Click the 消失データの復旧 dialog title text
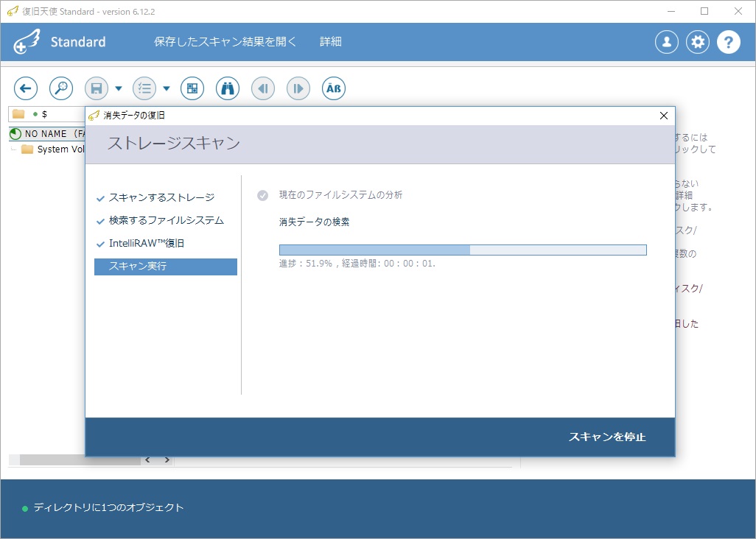 134,116
